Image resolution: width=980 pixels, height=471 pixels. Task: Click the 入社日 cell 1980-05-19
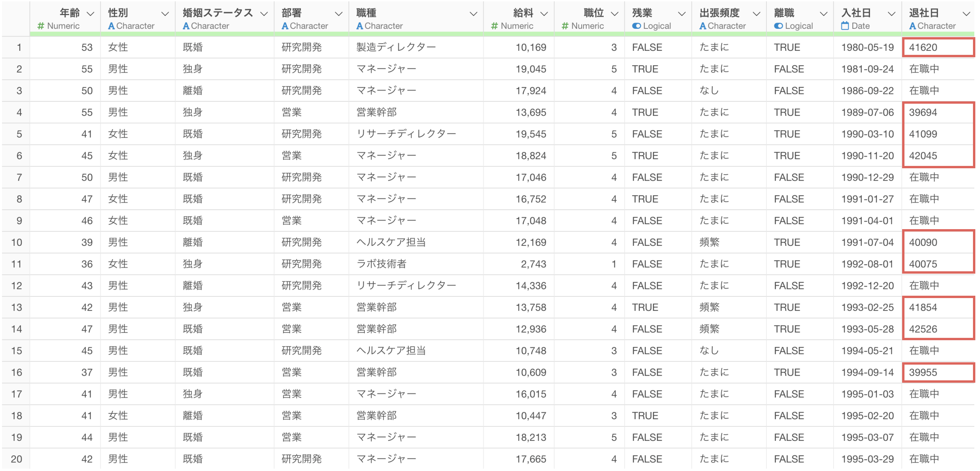pyautogui.click(x=867, y=47)
